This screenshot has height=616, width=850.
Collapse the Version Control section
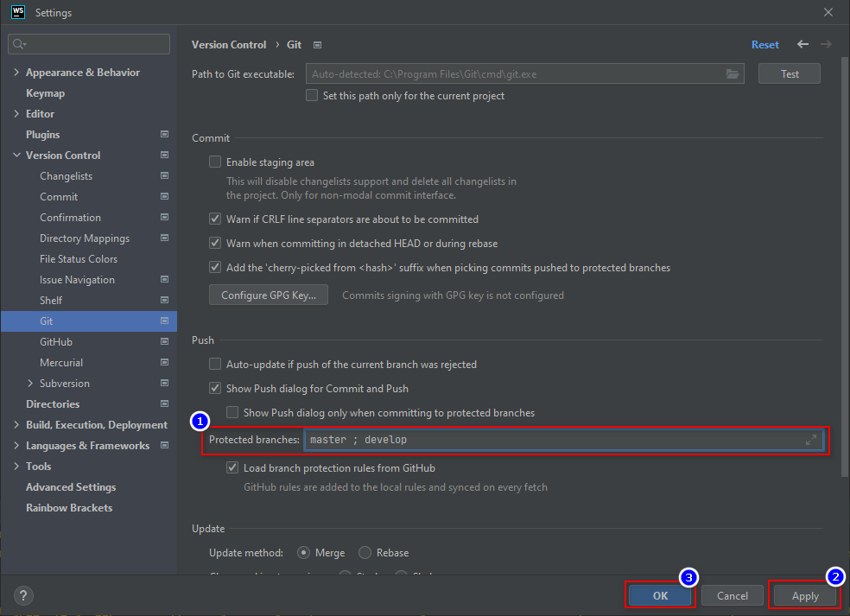coord(16,156)
